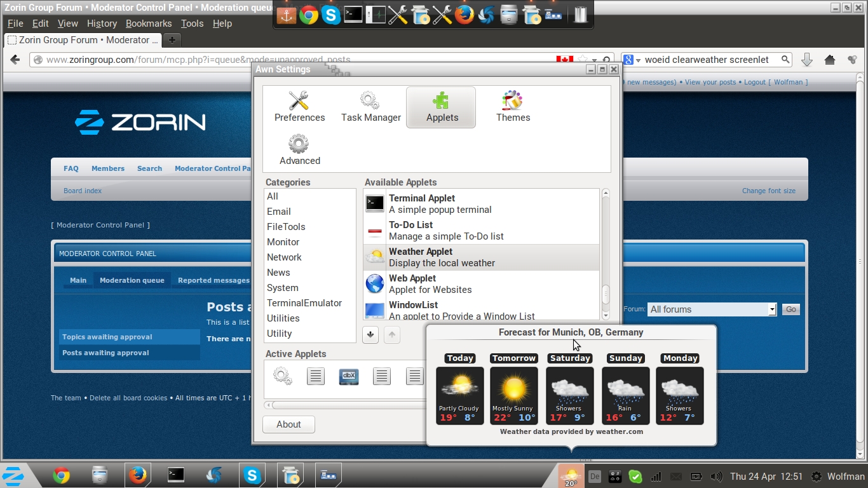
Task: Launch Firefox from the top dock
Action: click(465, 15)
